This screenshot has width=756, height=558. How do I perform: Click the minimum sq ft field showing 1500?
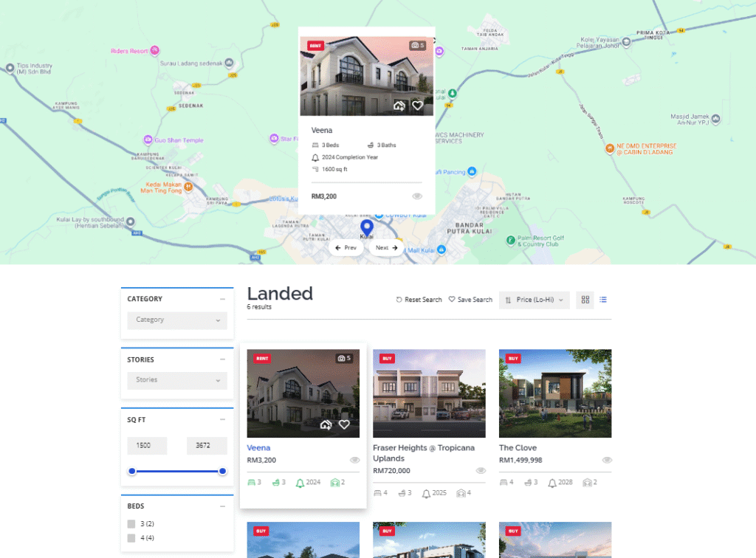coord(147,446)
